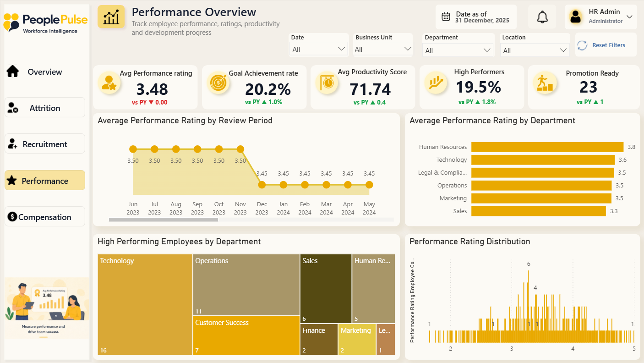Expand the Location filter dropdown
Image resolution: width=644 pixels, height=363 pixels.
pyautogui.click(x=535, y=50)
